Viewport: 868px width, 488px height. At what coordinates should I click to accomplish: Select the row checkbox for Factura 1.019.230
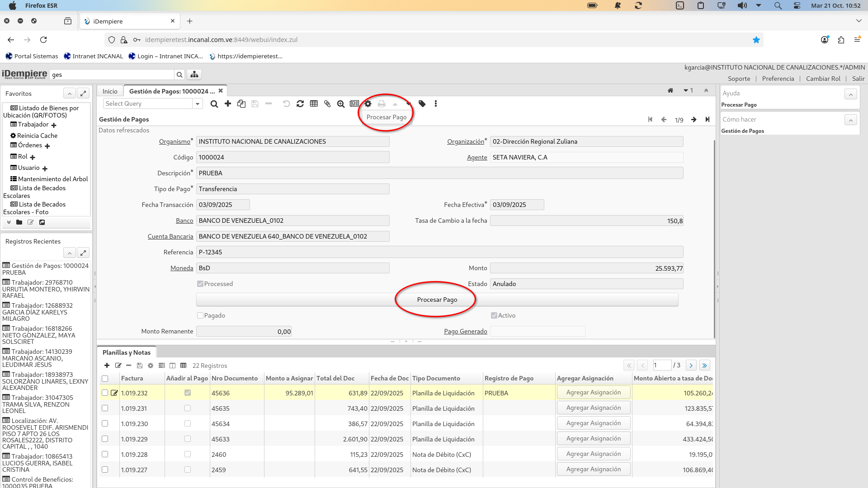click(105, 424)
